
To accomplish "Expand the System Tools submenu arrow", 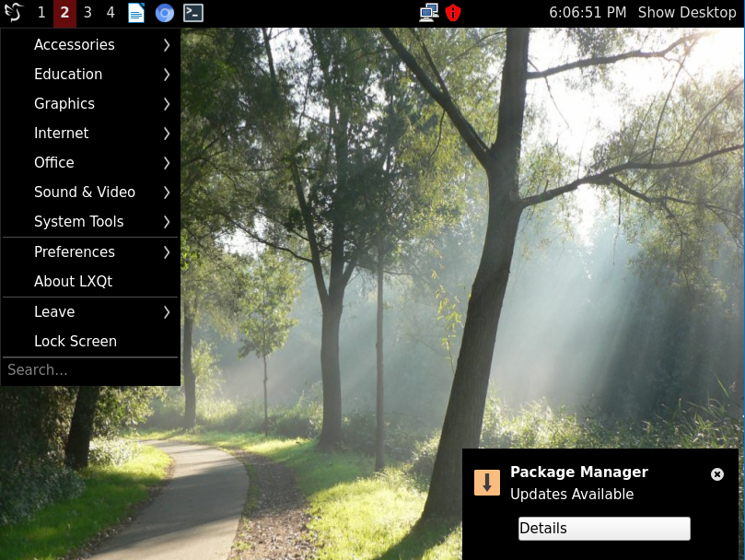I will click(167, 222).
